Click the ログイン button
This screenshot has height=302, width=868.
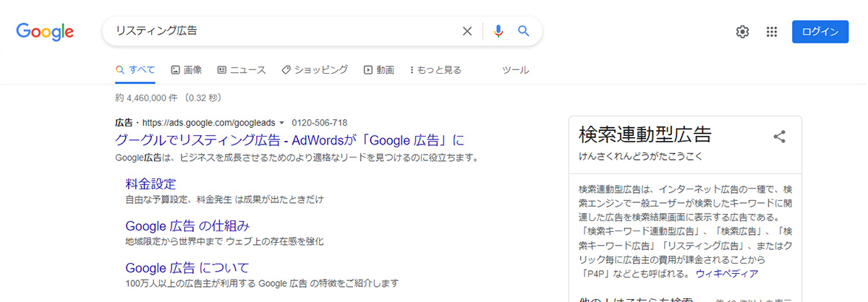coord(820,32)
